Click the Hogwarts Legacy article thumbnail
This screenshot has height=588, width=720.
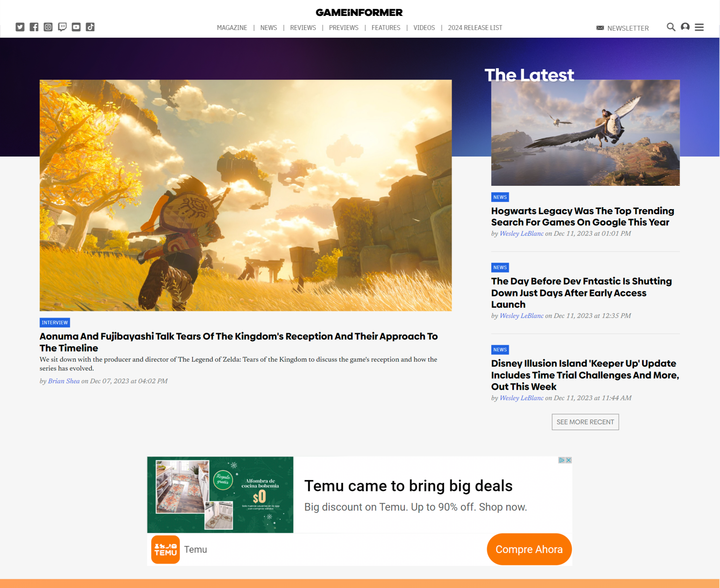[585, 133]
